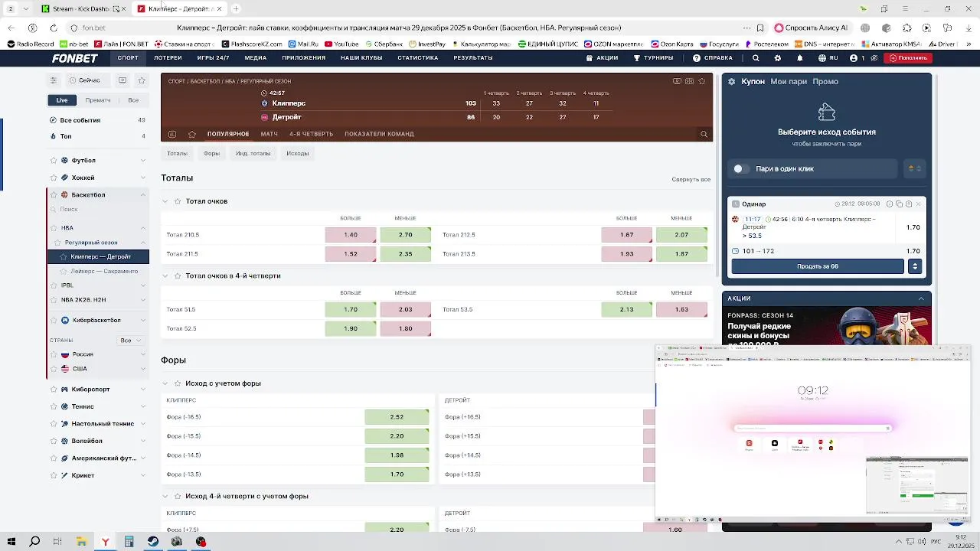The width and height of the screenshot is (980, 551).
Task: Open the coupon settings gear
Action: (731, 81)
